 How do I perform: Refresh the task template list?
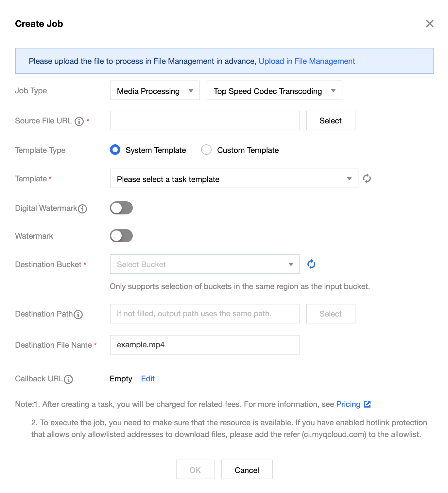(367, 179)
